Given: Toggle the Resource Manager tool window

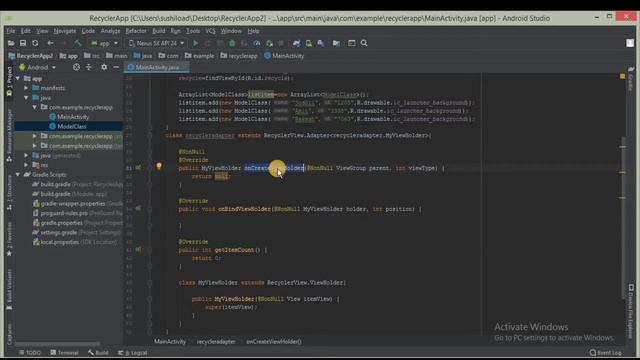Looking at the screenshot, I should click(9, 135).
